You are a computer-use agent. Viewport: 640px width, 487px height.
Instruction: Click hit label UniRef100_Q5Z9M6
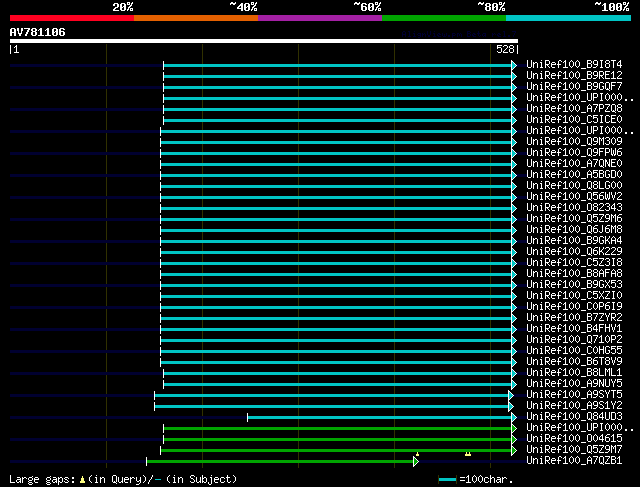click(574, 219)
